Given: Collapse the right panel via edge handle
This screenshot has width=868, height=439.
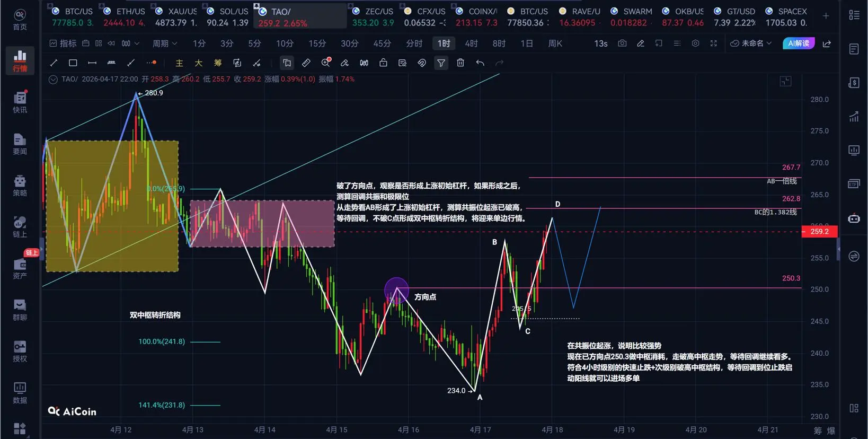Looking at the screenshot, I should (x=838, y=249).
